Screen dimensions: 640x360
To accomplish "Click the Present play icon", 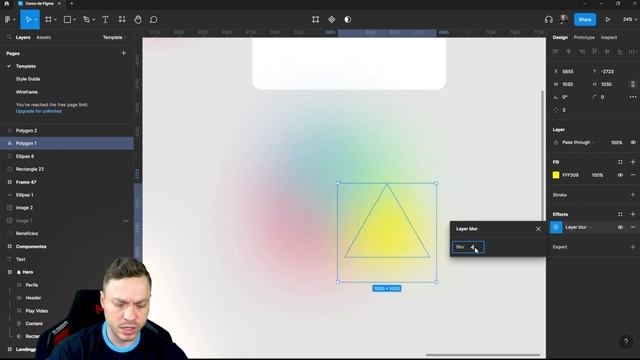I will [x=608, y=20].
